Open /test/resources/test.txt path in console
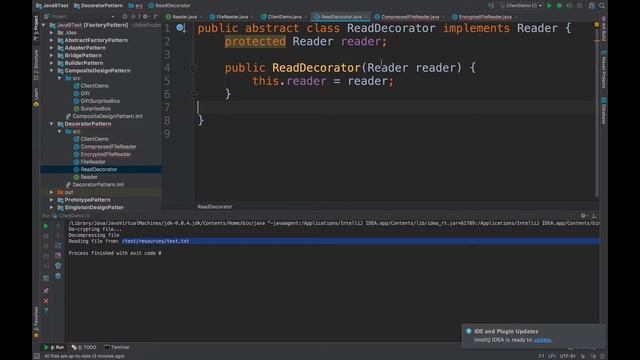The width and height of the screenshot is (640, 360). tap(155, 241)
